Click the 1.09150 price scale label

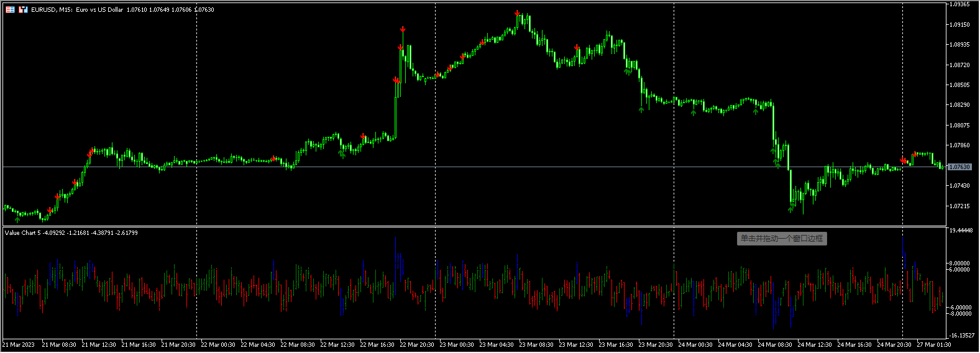(959, 25)
